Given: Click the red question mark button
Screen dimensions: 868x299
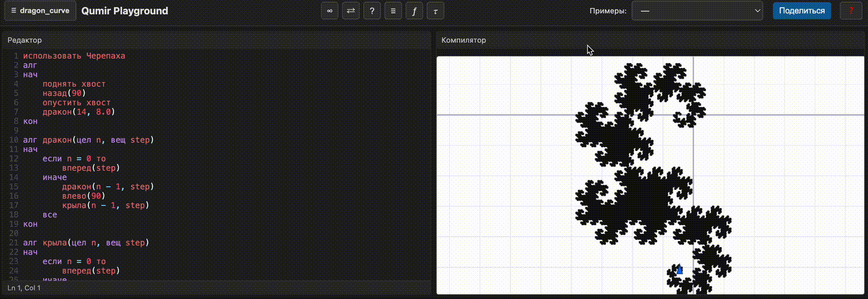Looking at the screenshot, I should click(851, 11).
